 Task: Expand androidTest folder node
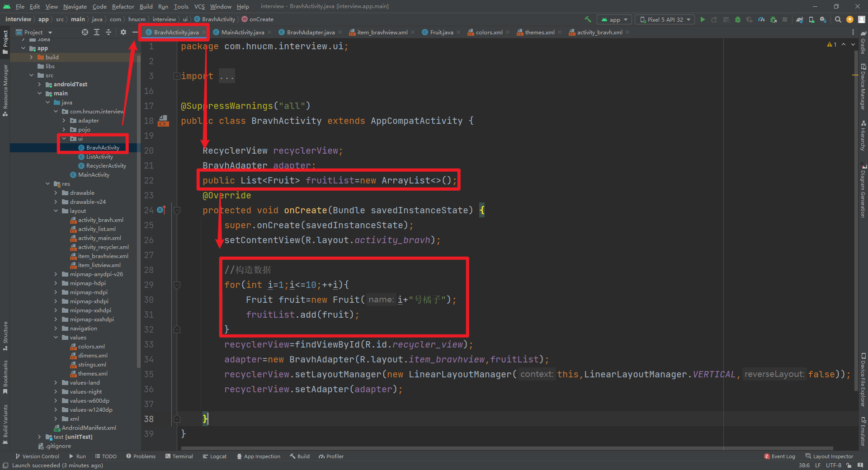(x=39, y=85)
